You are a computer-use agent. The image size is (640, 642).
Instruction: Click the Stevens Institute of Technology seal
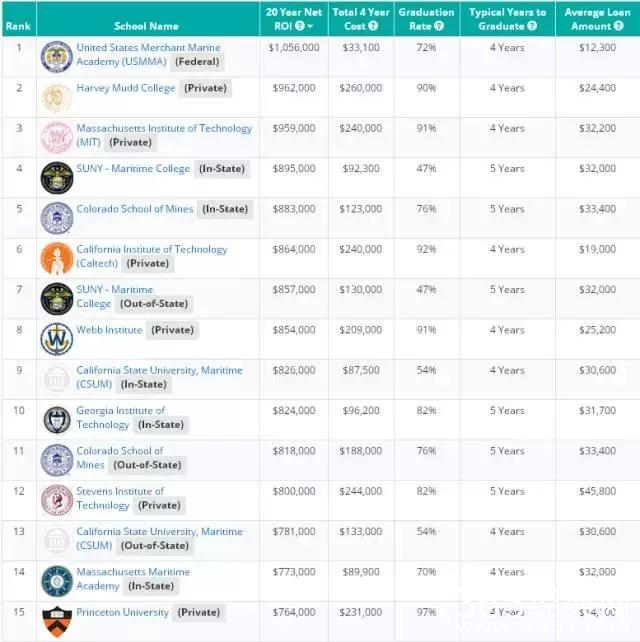[x=57, y=500]
